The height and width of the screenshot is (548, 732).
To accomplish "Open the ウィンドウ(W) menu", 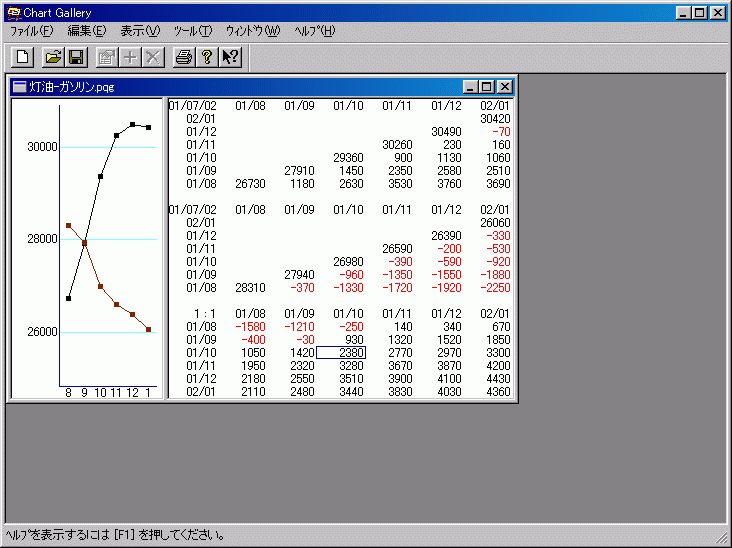I will pos(253,31).
